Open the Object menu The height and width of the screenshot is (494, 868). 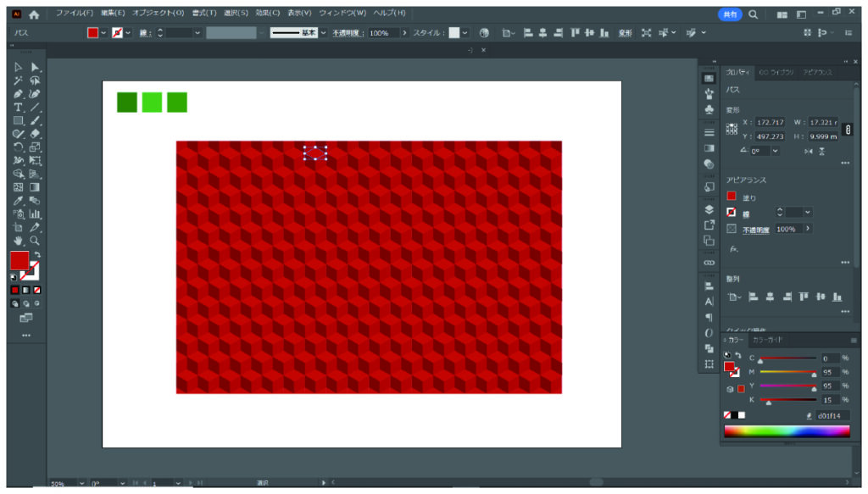(x=158, y=13)
